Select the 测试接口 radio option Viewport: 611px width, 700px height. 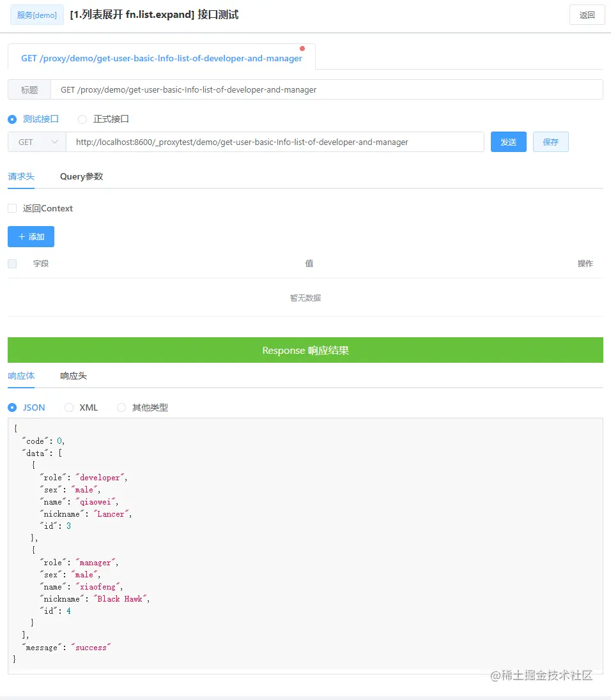tap(13, 119)
